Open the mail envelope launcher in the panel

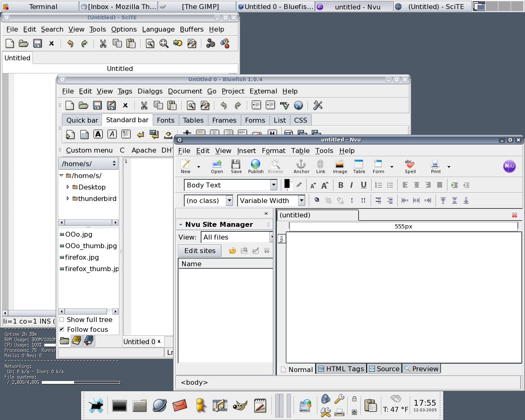[180, 406]
